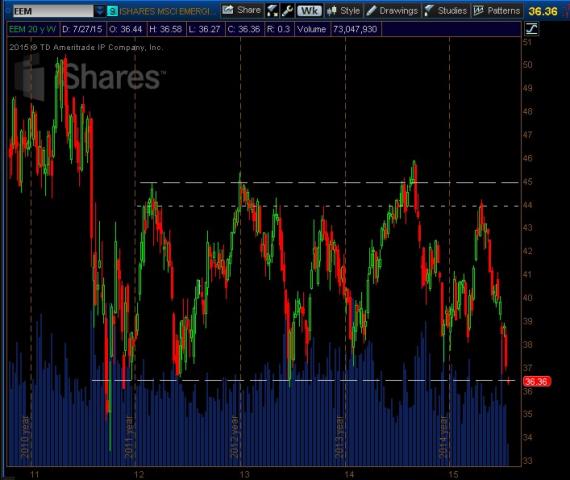Screen dimensions: 570x480
Task: Click the 13 year label on time axis
Action: 245,474
